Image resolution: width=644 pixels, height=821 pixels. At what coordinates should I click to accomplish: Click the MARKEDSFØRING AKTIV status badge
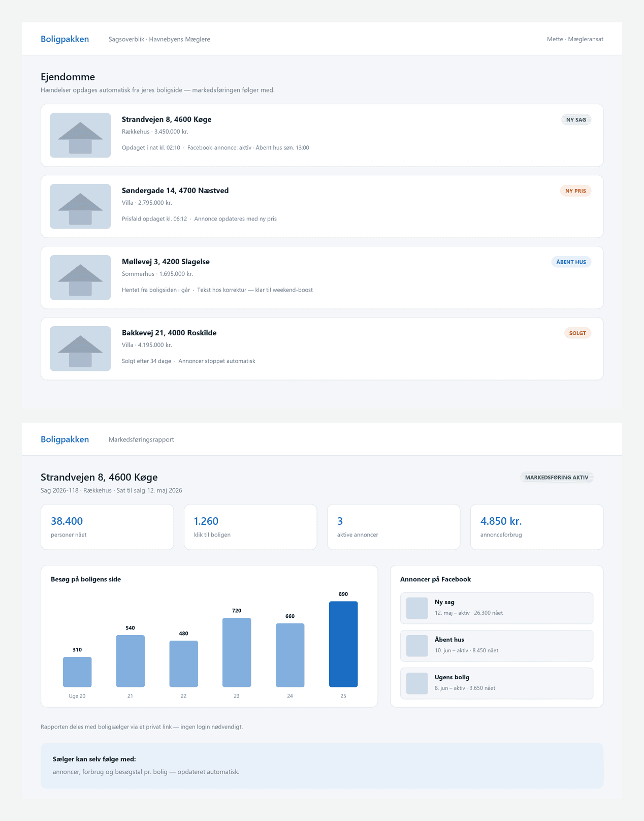point(557,478)
